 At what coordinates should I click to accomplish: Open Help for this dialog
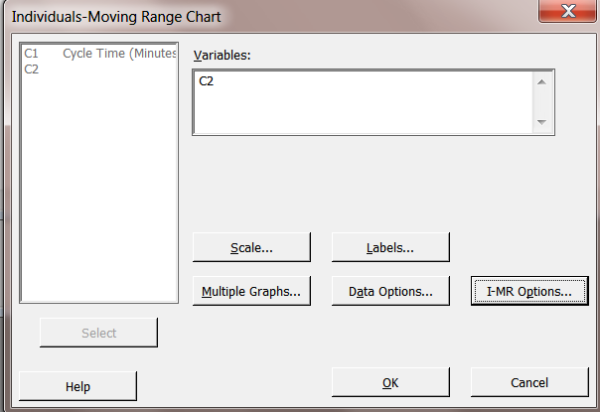point(78,386)
